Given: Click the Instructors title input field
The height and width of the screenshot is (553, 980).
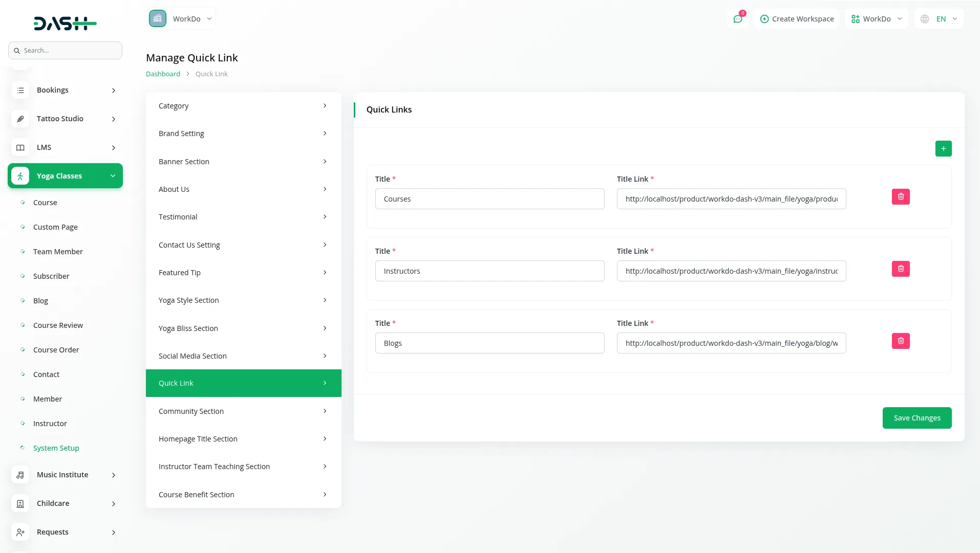Looking at the screenshot, I should (x=489, y=271).
